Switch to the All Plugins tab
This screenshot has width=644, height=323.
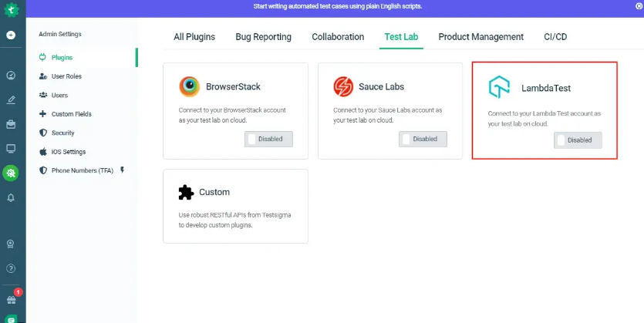pyautogui.click(x=194, y=37)
